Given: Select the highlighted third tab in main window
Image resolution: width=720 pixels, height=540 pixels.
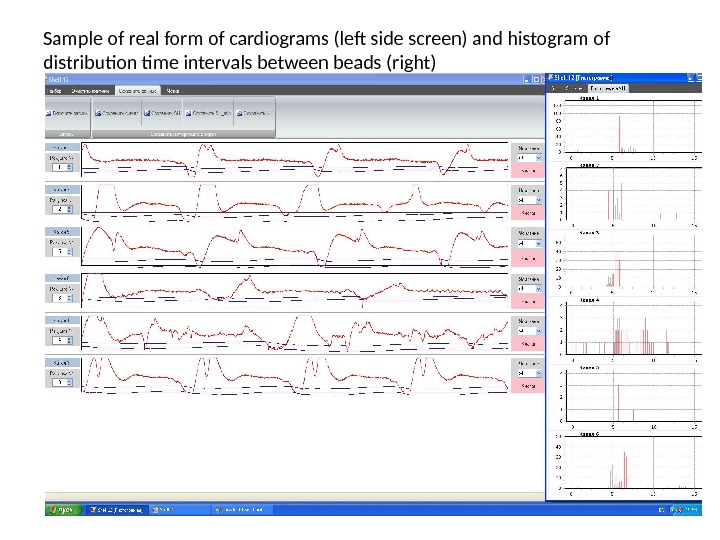Looking at the screenshot, I should coord(137,91).
